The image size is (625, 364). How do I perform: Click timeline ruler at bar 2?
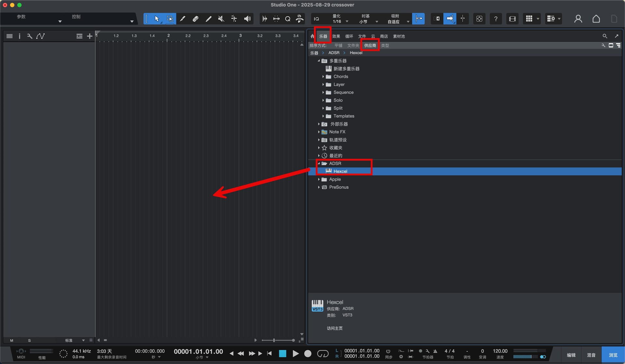[x=168, y=36]
